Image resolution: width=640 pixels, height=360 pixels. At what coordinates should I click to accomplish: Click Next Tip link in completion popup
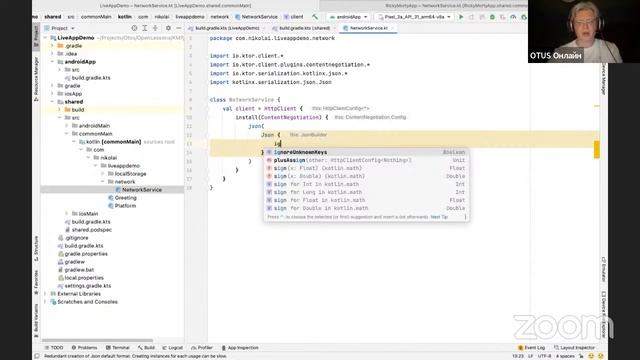(439, 217)
